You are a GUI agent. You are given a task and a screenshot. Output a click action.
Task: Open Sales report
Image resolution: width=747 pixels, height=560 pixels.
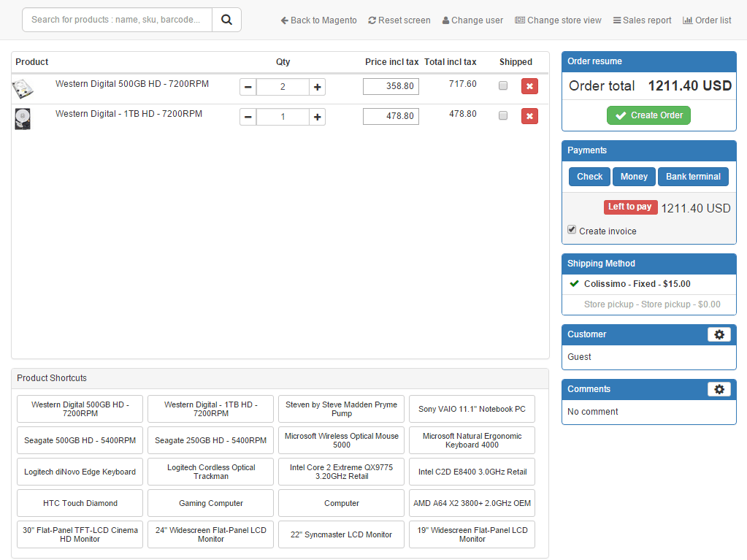(642, 20)
